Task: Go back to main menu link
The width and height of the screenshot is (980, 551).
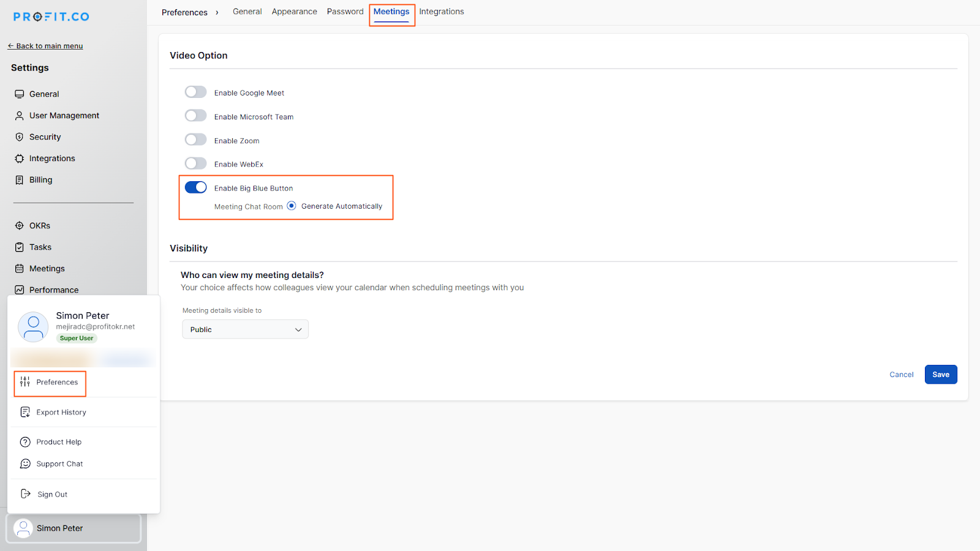Action: coord(45,46)
